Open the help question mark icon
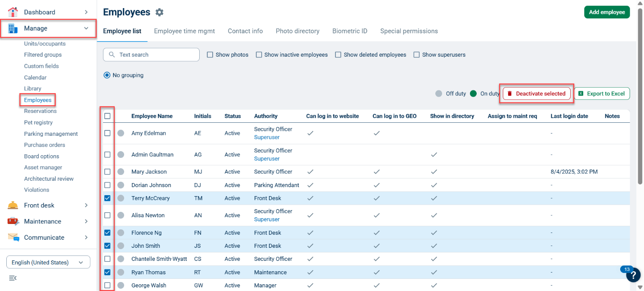This screenshot has height=291, width=644. click(x=633, y=275)
